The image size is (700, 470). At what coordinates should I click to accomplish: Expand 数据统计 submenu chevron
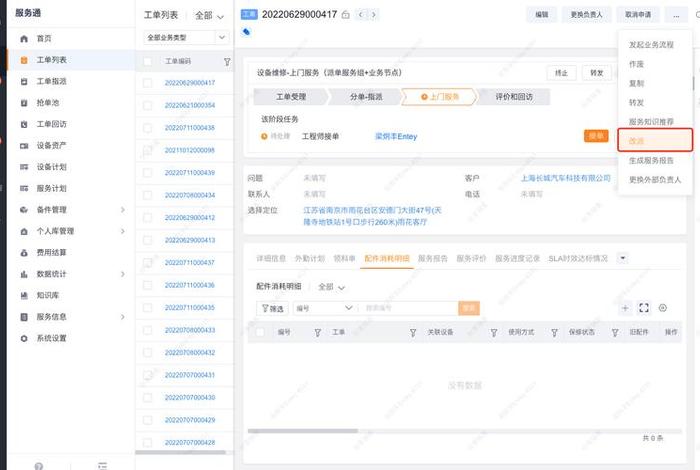(x=123, y=274)
